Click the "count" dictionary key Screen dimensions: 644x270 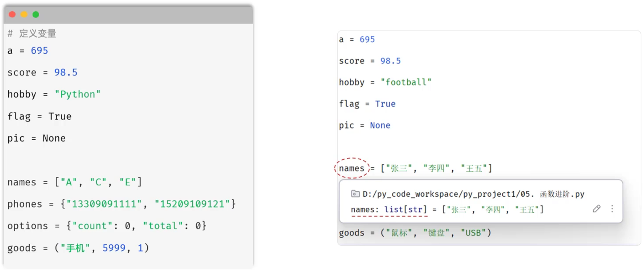(x=93, y=226)
